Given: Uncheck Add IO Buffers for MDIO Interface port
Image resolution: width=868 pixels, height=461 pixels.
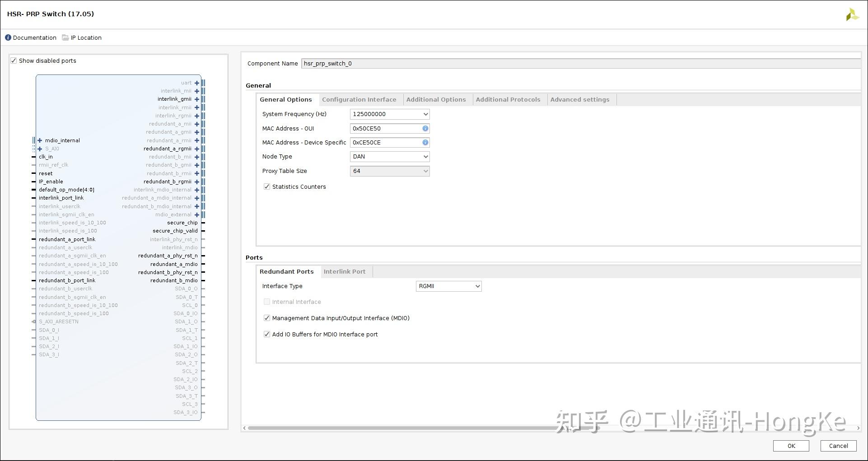Looking at the screenshot, I should pos(266,334).
